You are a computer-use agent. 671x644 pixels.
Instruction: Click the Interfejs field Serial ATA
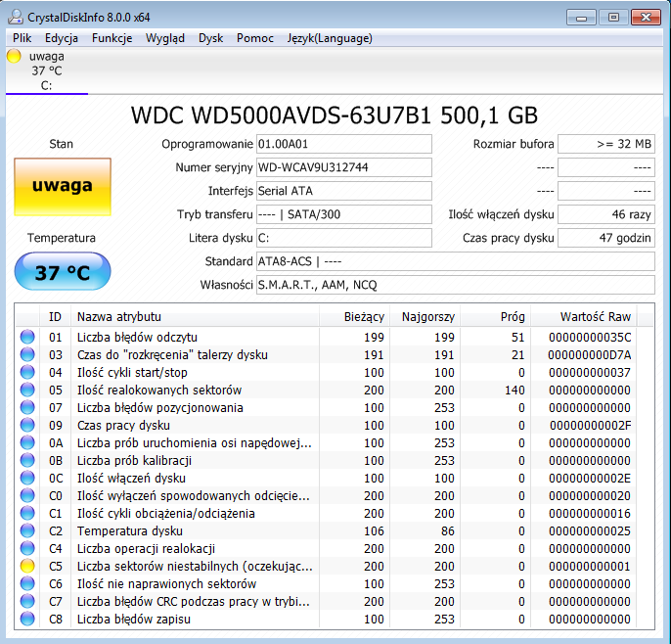point(344,191)
